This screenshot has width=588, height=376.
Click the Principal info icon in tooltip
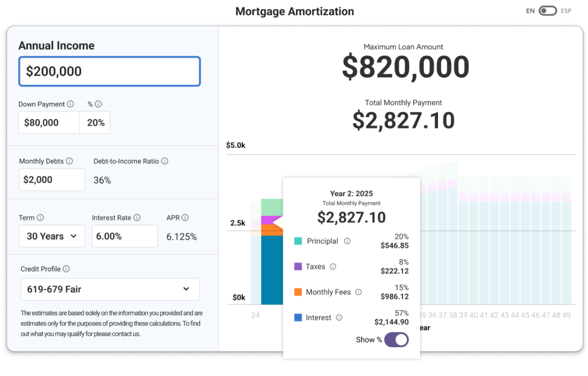click(347, 241)
